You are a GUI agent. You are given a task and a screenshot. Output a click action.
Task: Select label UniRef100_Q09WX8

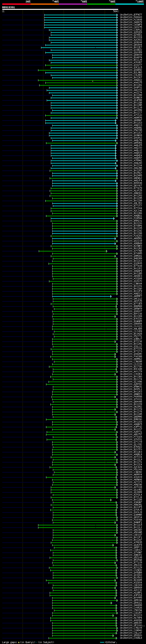coord(131,135)
